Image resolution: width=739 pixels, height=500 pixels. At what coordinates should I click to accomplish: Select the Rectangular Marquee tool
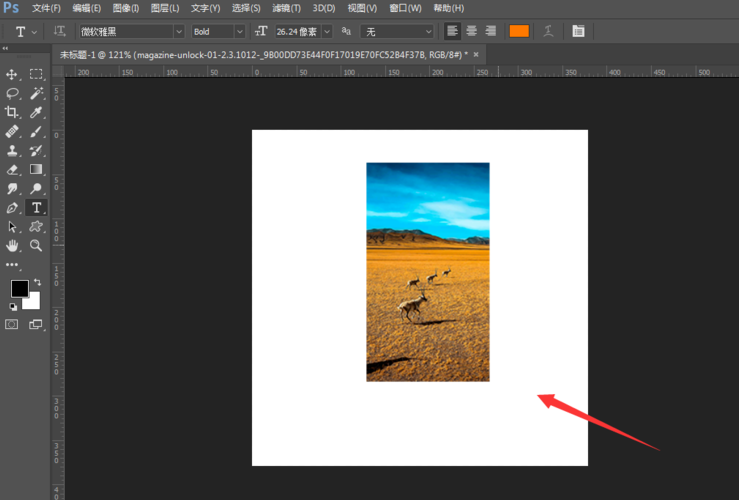[x=36, y=75]
